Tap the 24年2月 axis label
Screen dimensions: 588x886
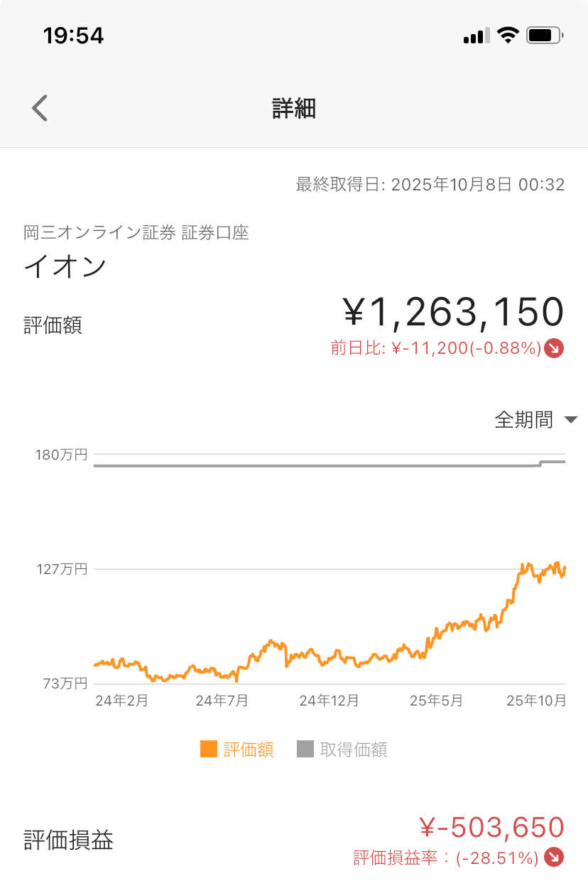pyautogui.click(x=121, y=701)
